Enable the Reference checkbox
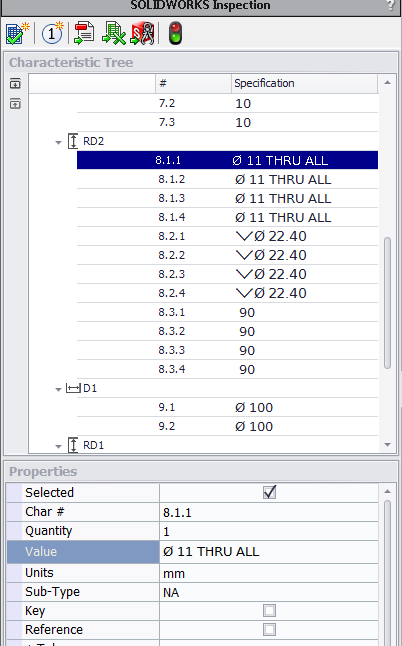 pyautogui.click(x=269, y=630)
